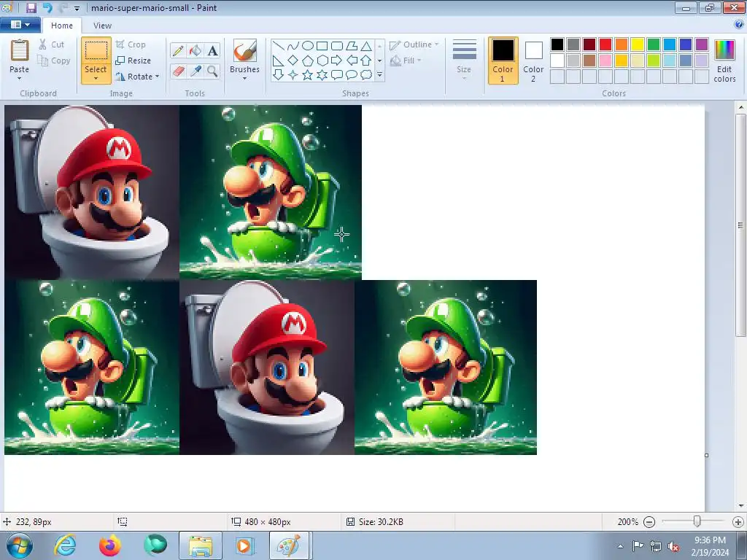This screenshot has height=560, width=747.
Task: Choose the Right triangle shape
Action: 279,61
